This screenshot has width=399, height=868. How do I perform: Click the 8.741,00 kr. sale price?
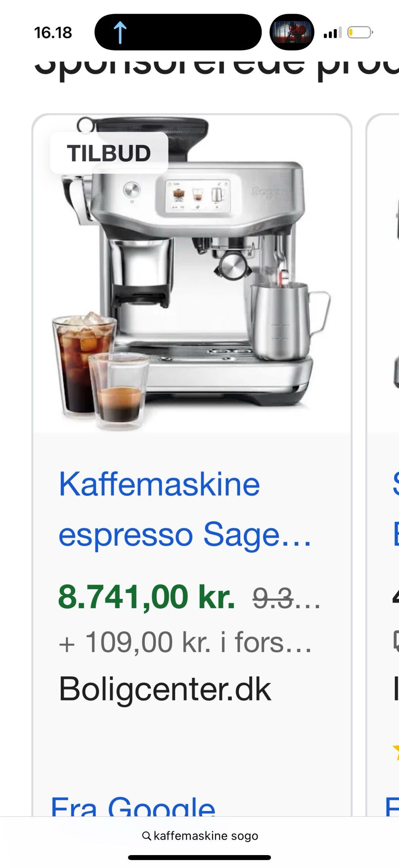146,596
